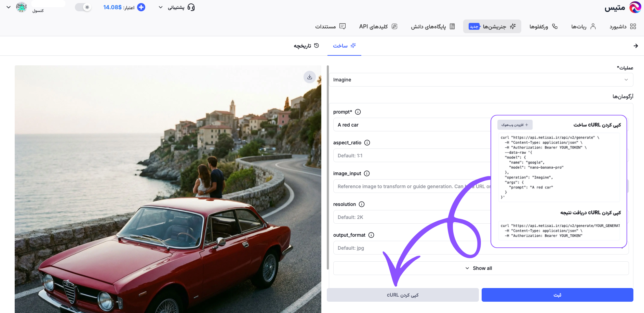Click the fetch-result cURL code block
The image size is (644, 313).
559,231
